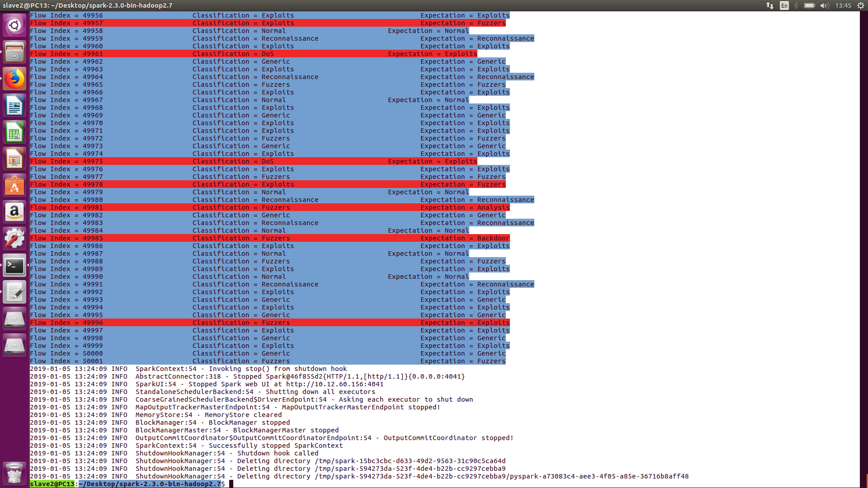Launch Firefox web browser
868x488 pixels.
14,79
